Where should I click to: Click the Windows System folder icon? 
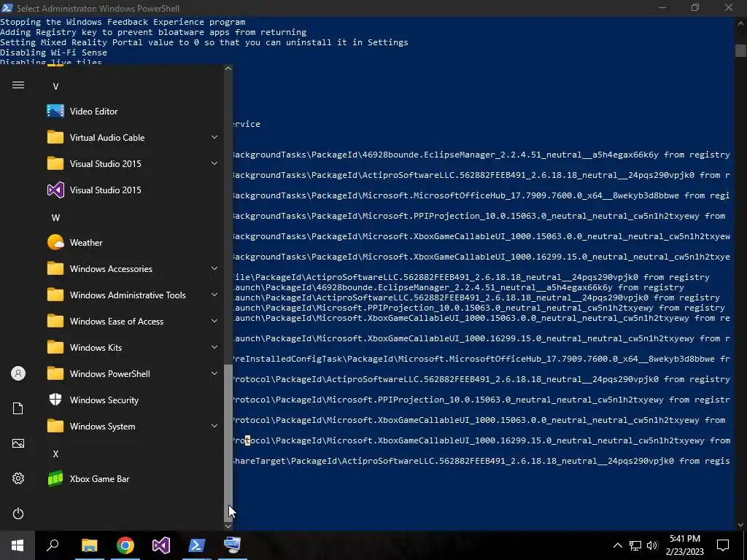point(55,426)
